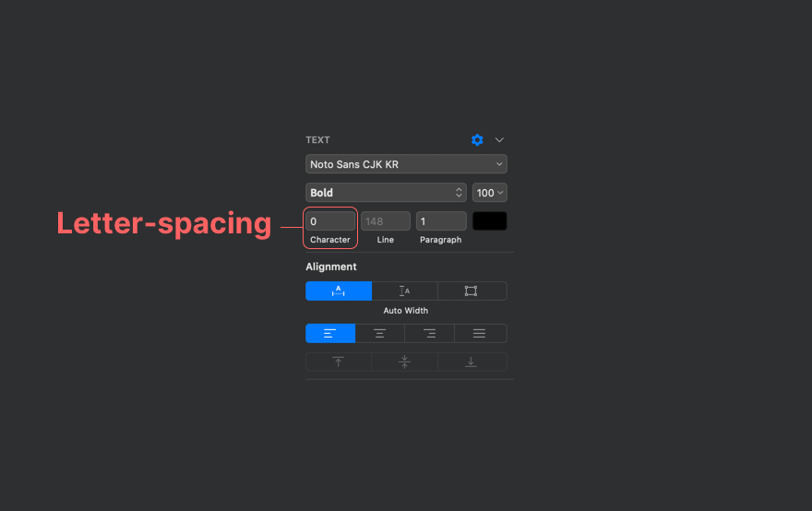Image resolution: width=812 pixels, height=511 pixels.
Task: Click the TEXT section header
Action: tap(317, 140)
